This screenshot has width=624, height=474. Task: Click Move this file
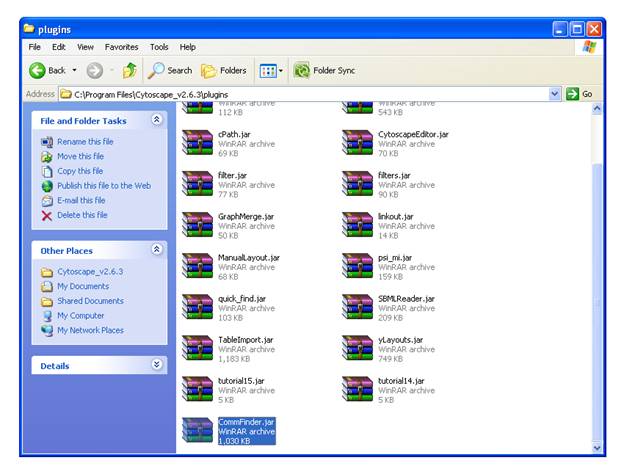pyautogui.click(x=80, y=156)
